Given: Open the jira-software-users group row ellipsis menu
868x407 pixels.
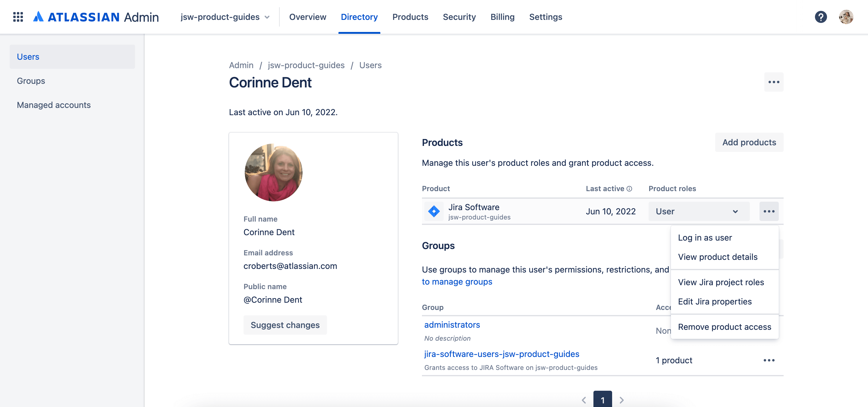Looking at the screenshot, I should (x=769, y=360).
